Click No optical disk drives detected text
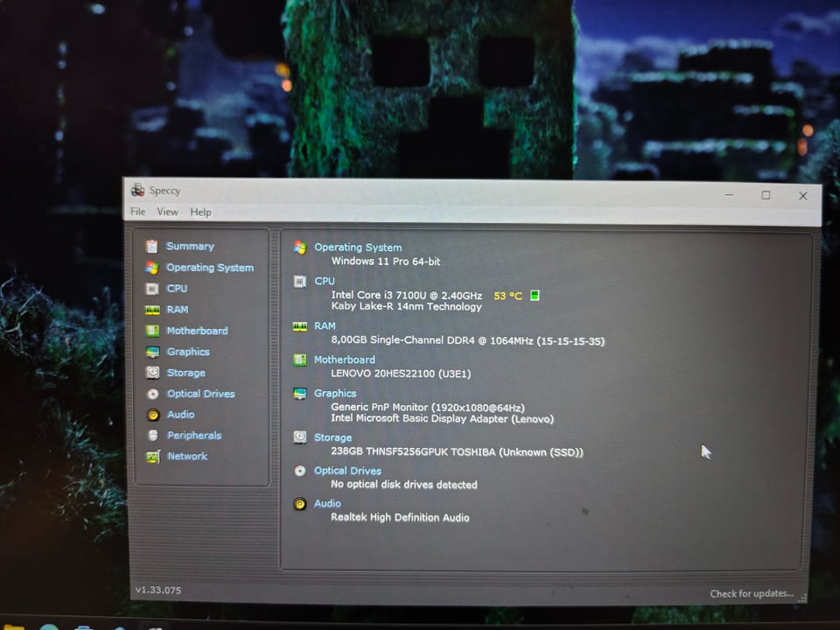This screenshot has width=840, height=630. coord(404,484)
